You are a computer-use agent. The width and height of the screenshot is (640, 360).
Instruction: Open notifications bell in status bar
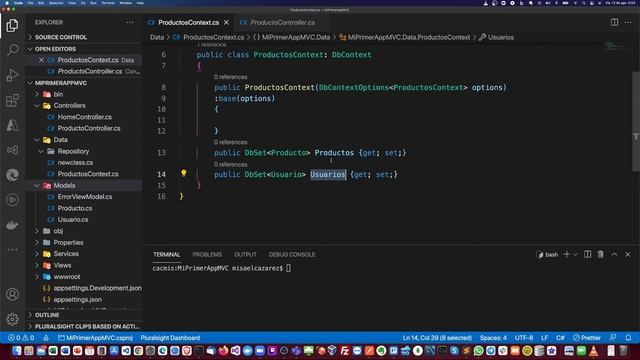pyautogui.click(x=628, y=338)
